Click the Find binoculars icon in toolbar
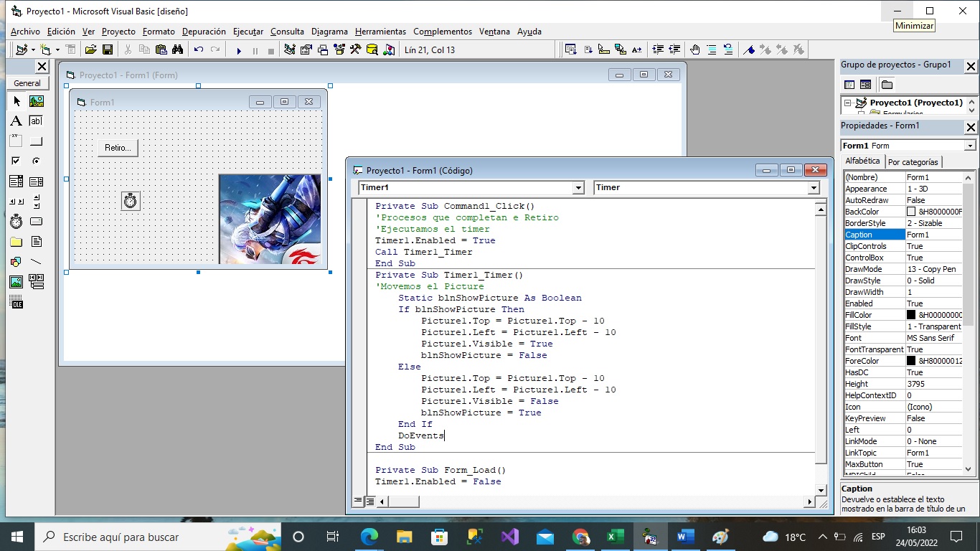 [177, 50]
